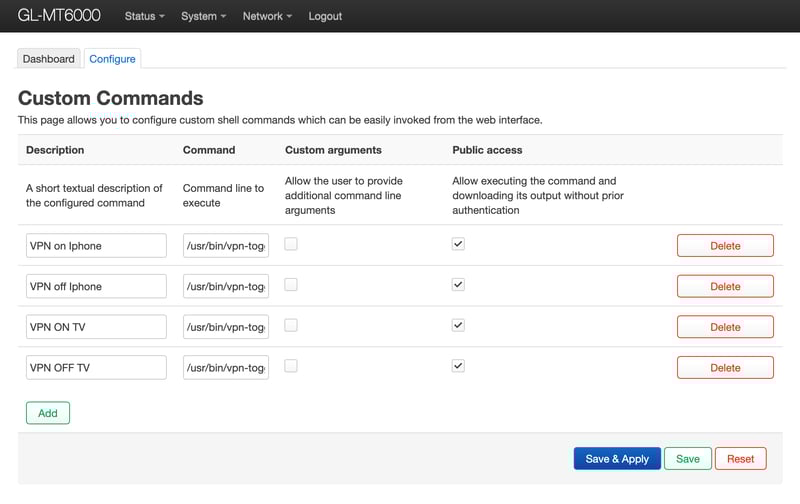Screen dimensions: 800x504
Task: Expand the System menu
Action: tap(204, 16)
